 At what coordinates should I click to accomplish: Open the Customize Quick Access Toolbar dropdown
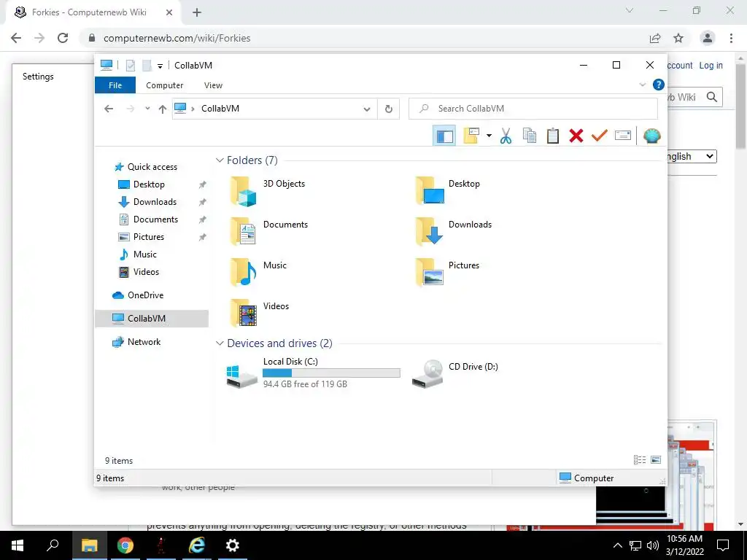click(x=160, y=66)
